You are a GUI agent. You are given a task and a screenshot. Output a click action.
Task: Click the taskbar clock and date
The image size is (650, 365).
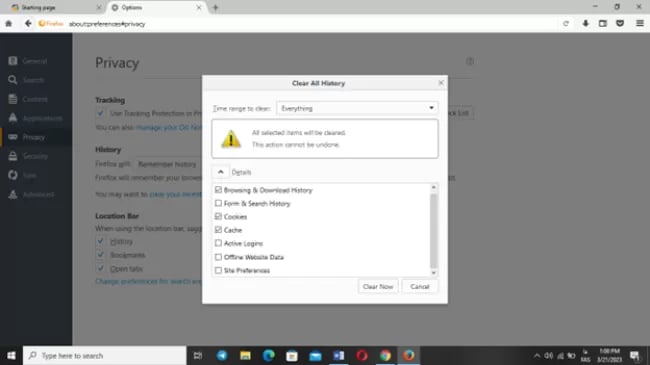609,355
